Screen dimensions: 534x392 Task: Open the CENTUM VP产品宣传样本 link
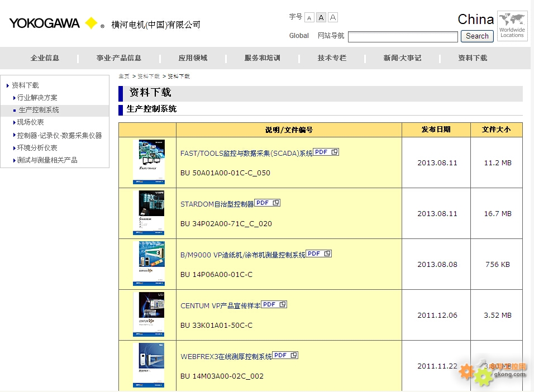pyautogui.click(x=221, y=305)
